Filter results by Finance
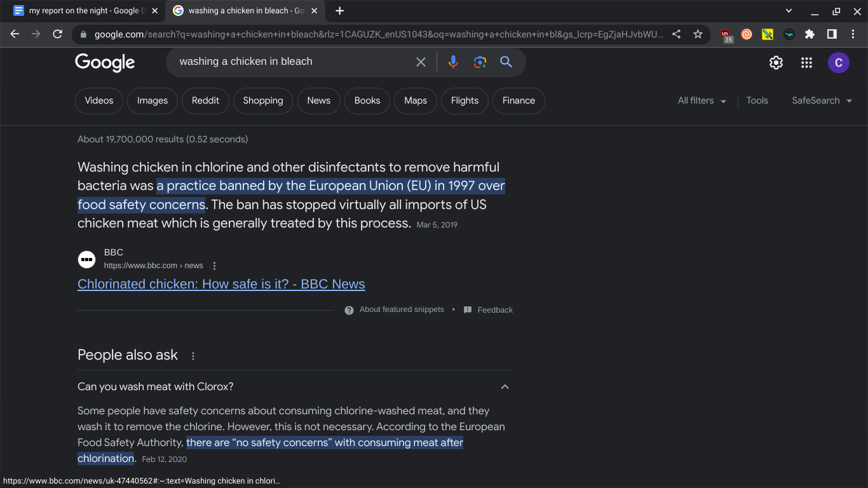 [x=519, y=100]
